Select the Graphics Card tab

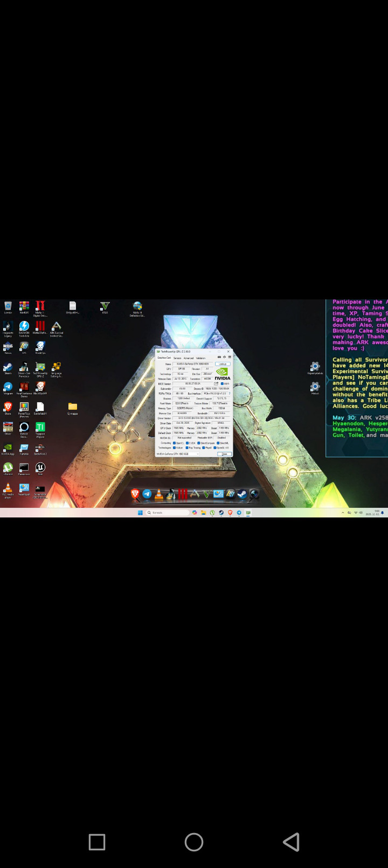pyautogui.click(x=164, y=358)
